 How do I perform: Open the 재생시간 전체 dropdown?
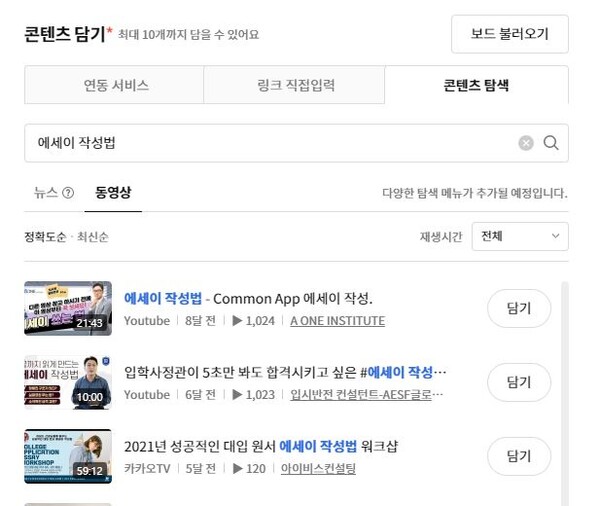click(520, 237)
